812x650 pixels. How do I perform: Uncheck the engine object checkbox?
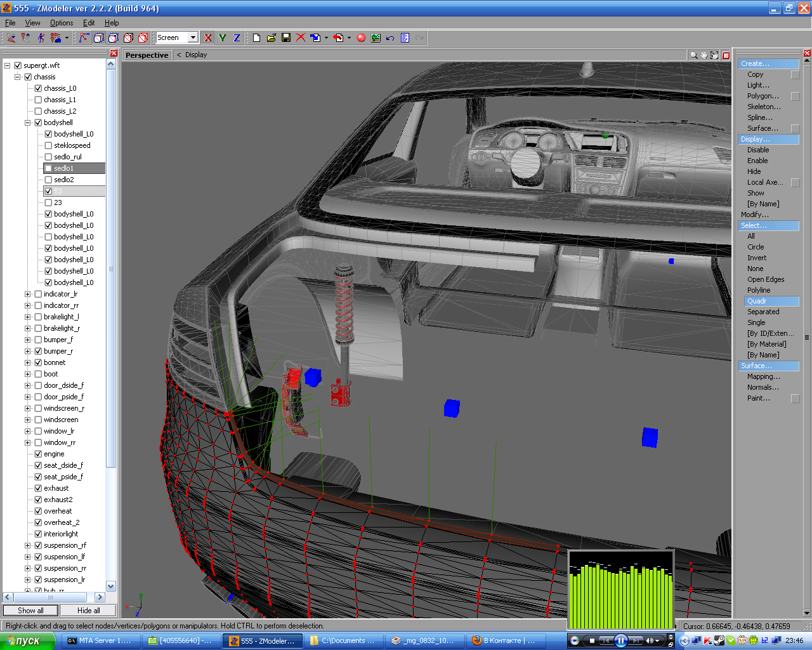click(38, 454)
